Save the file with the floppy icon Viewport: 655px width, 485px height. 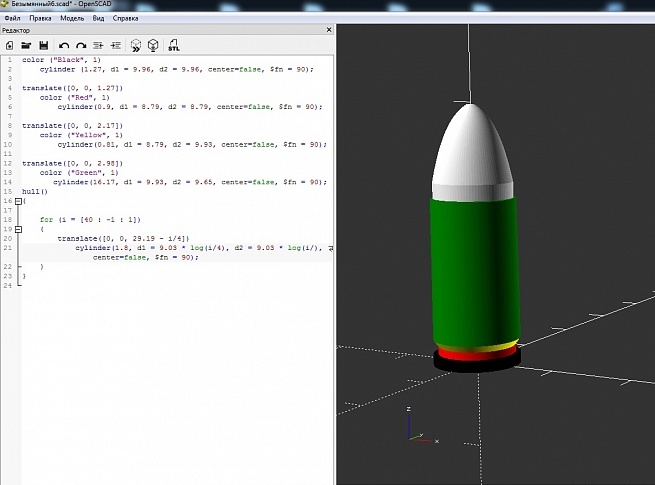coord(43,45)
